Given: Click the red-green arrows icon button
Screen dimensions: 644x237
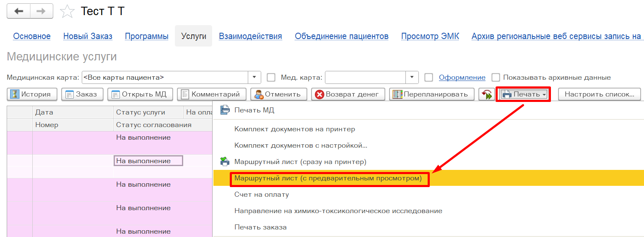Looking at the screenshot, I should coord(486,94).
